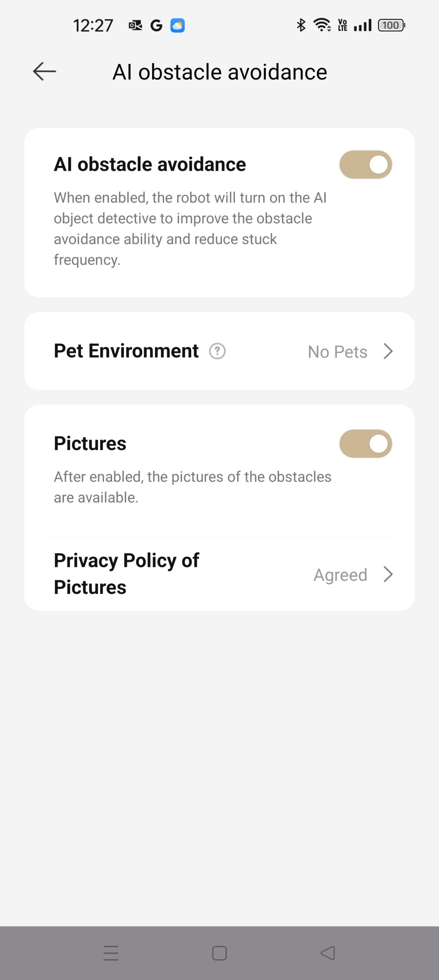
Task: Tap the weather cloud notification icon
Action: pos(177,26)
